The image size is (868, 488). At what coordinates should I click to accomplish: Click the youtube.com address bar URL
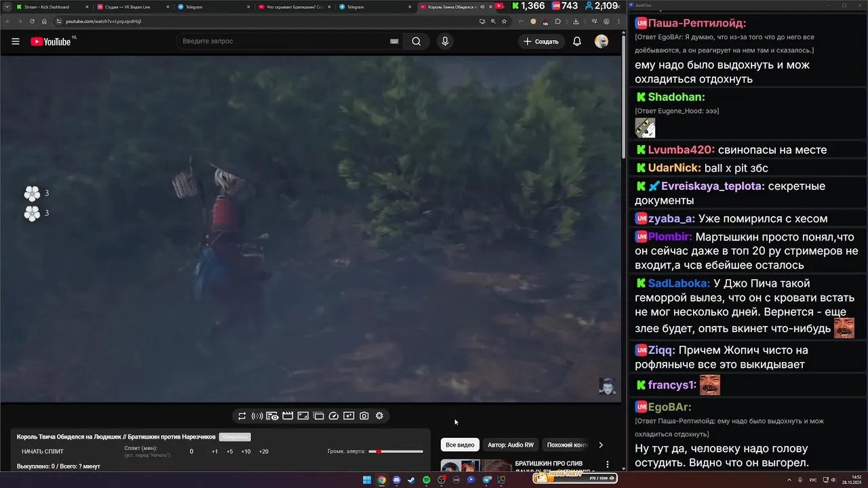coord(103,21)
